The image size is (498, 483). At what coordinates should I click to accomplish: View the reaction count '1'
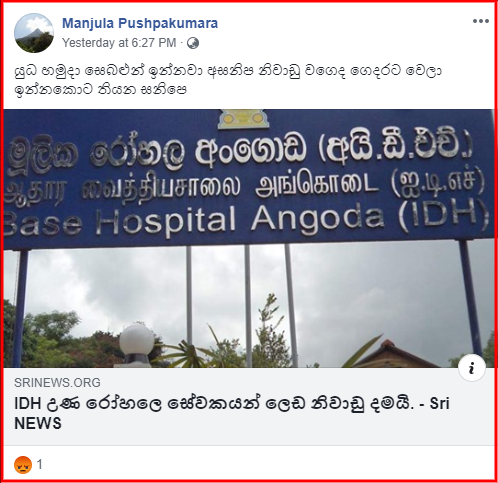pos(40,464)
